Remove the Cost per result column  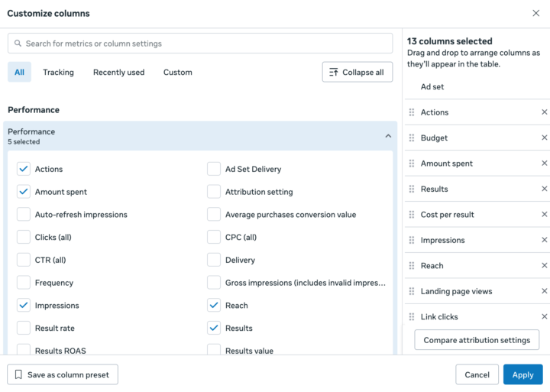click(544, 215)
